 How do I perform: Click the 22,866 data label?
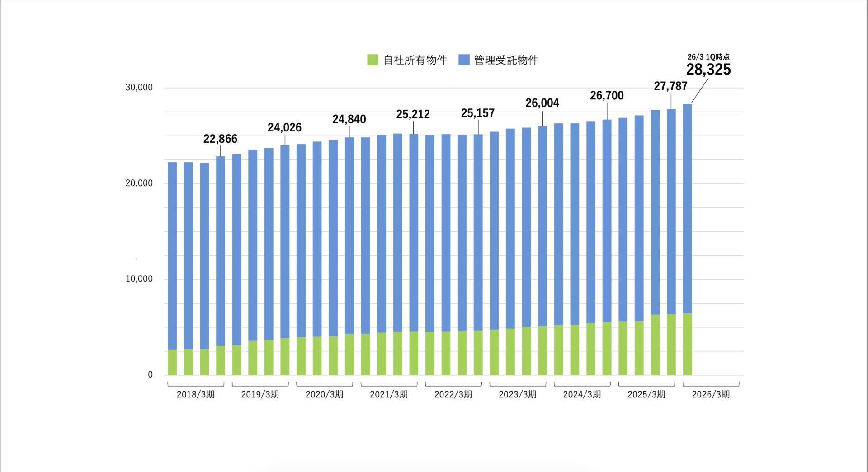[x=220, y=139]
